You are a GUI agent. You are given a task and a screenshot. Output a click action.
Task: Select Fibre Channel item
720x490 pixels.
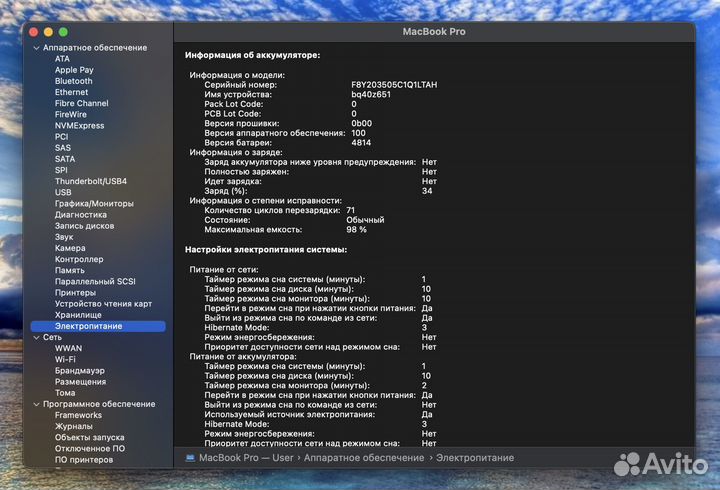[81, 103]
